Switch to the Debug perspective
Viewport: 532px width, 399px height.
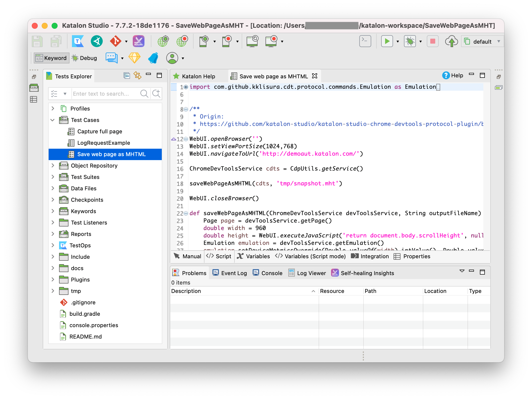point(84,58)
